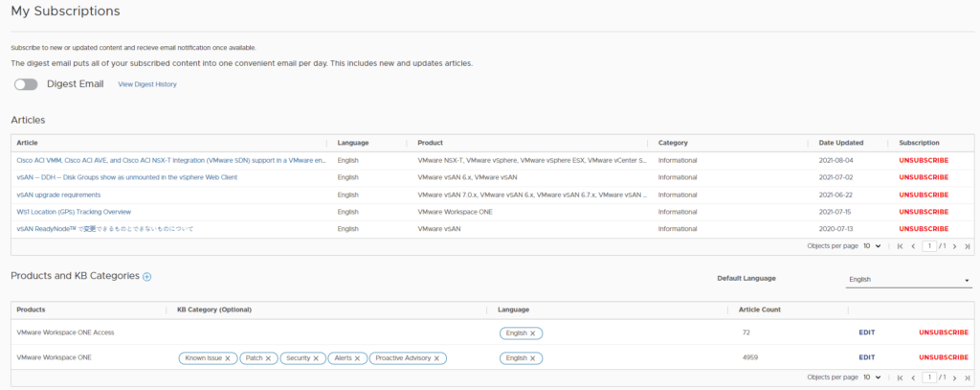Toggle the Digest Email switch

click(26, 84)
